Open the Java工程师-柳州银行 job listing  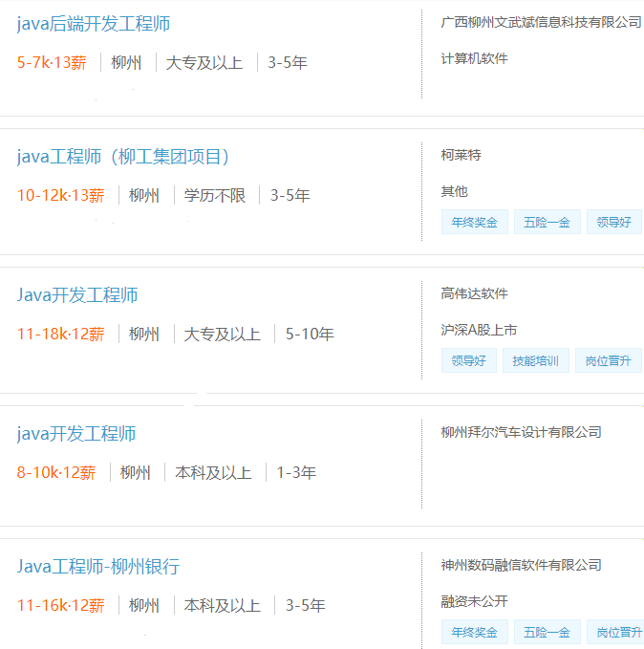point(97,567)
